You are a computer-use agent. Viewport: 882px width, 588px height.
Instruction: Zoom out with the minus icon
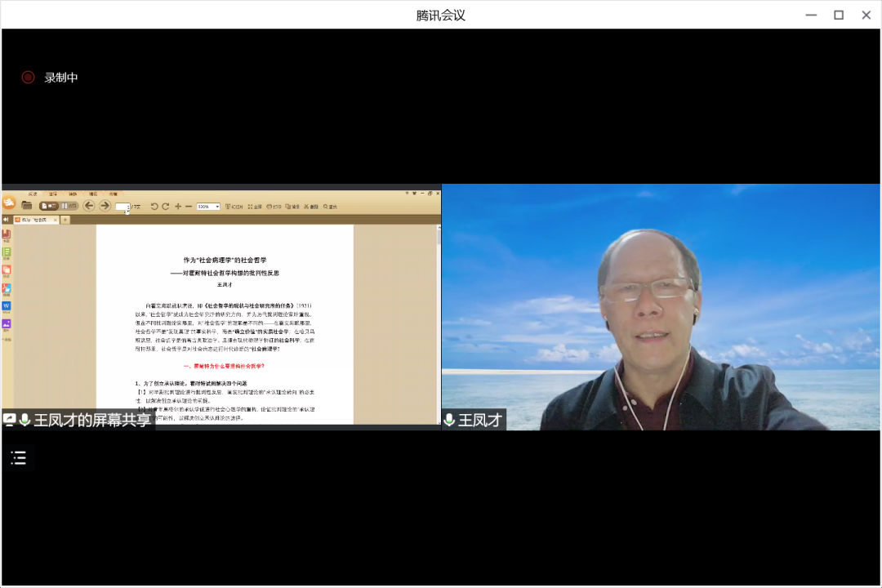coord(189,207)
